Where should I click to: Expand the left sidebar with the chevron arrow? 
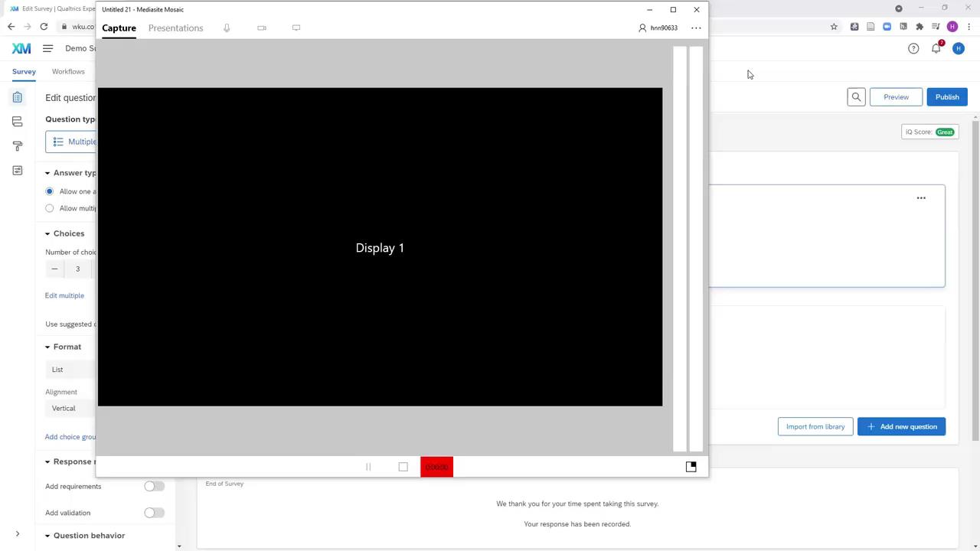17,533
